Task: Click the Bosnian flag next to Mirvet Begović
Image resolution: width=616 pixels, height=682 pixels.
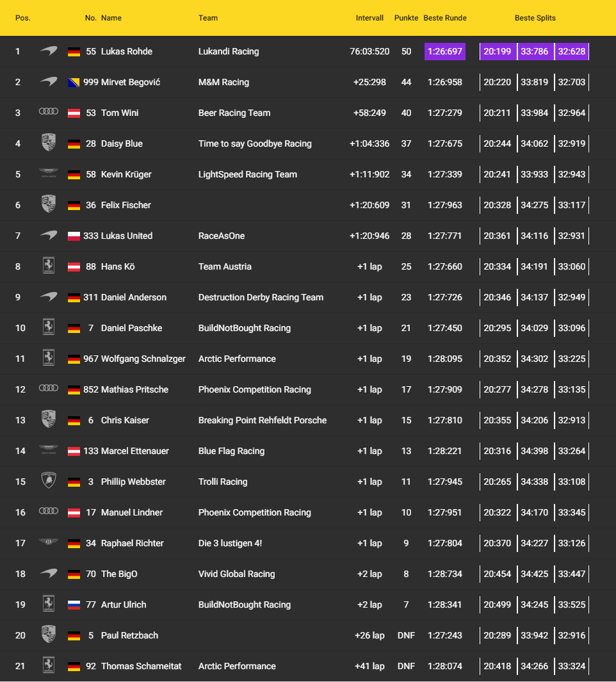Action: pos(74,83)
